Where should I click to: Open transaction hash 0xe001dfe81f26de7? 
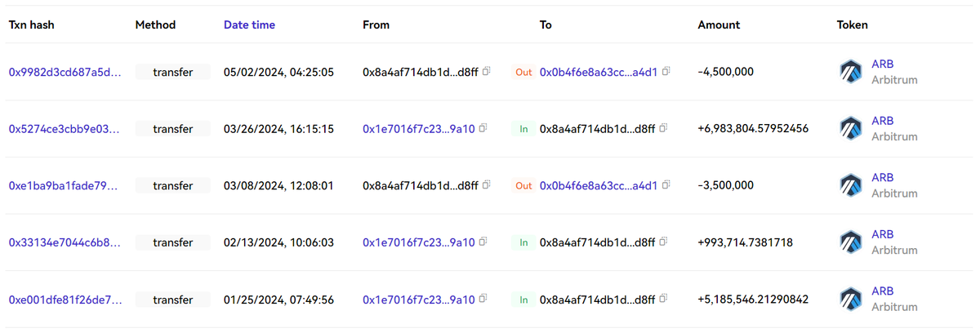pyautogui.click(x=65, y=300)
